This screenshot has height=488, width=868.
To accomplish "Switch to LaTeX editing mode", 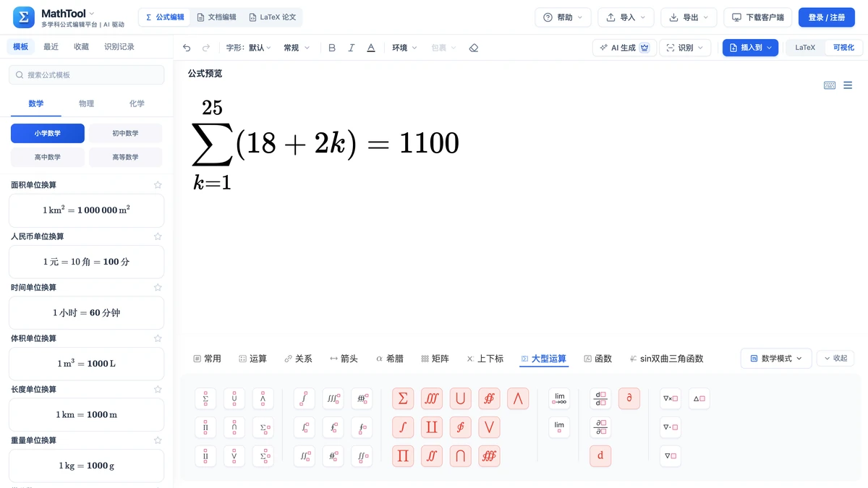I will pyautogui.click(x=805, y=48).
